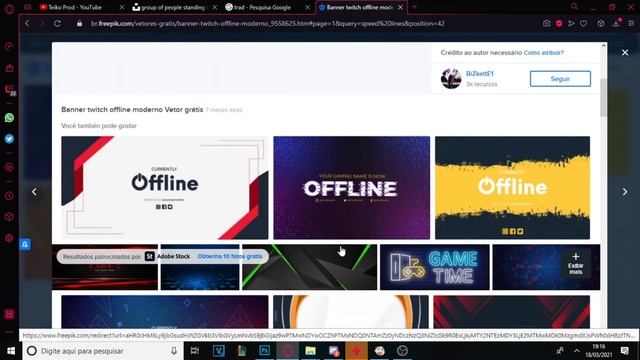The width and height of the screenshot is (640, 360).
Task: Click the overlay vertical scrollbar thumb
Action: coord(603,98)
